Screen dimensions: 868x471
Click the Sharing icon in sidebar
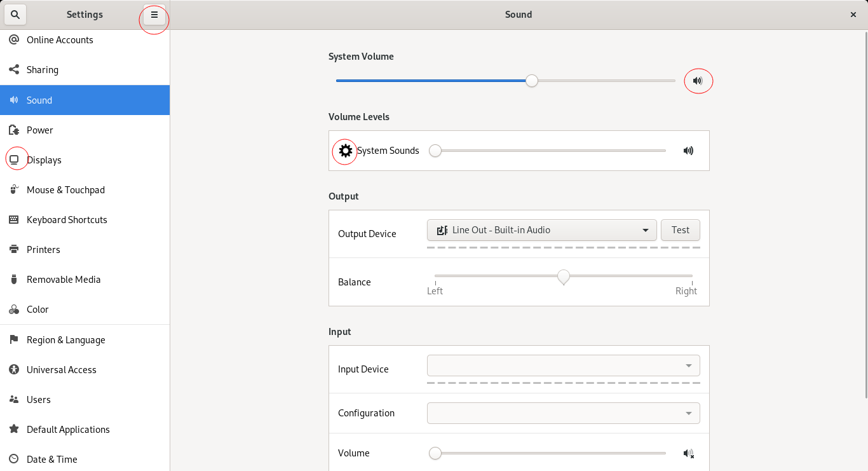[14, 70]
